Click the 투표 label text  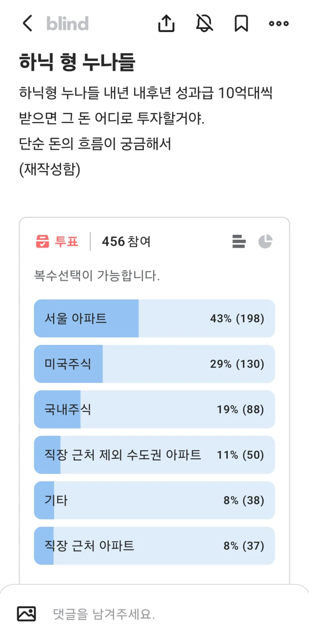[x=67, y=241]
